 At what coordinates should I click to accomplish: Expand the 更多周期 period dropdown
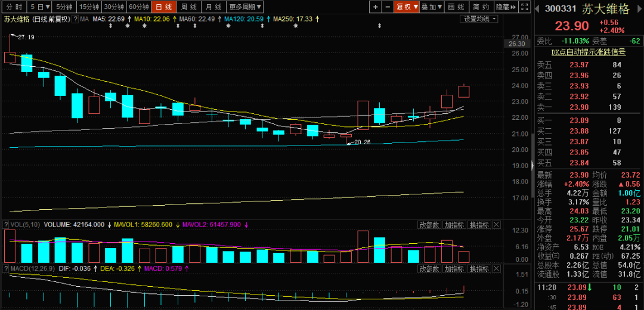pos(245,7)
